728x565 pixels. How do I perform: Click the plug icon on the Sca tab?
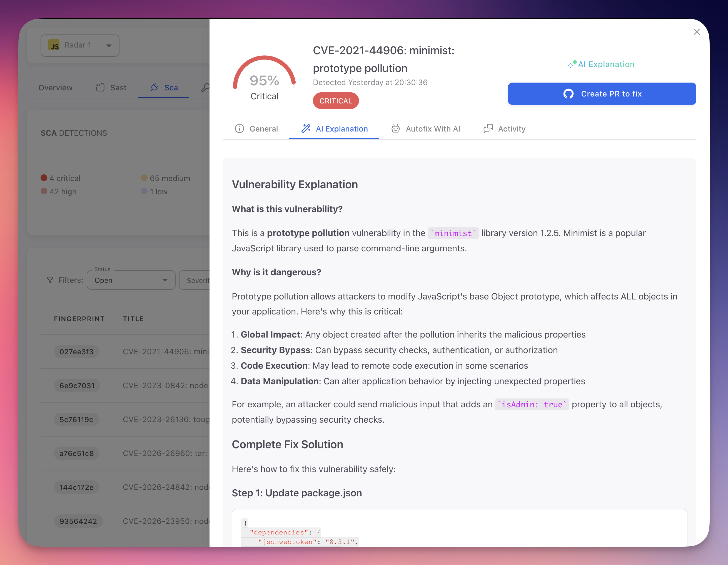(x=154, y=88)
